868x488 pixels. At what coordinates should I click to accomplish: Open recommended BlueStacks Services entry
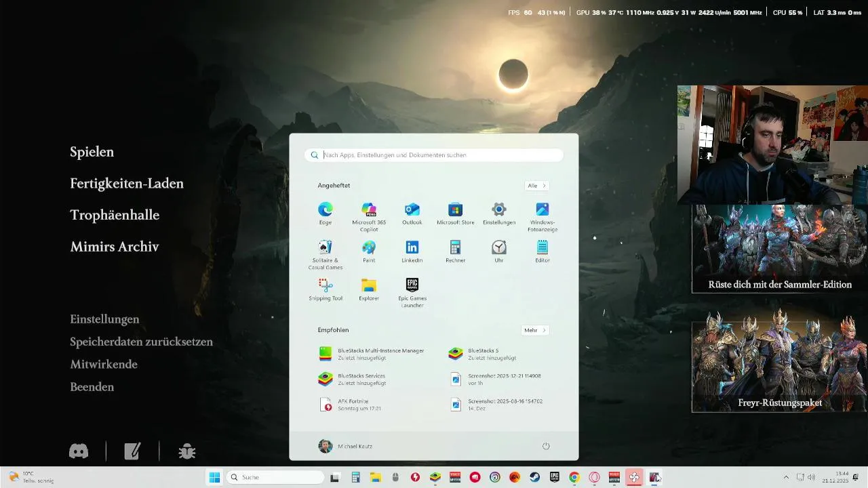353,379
